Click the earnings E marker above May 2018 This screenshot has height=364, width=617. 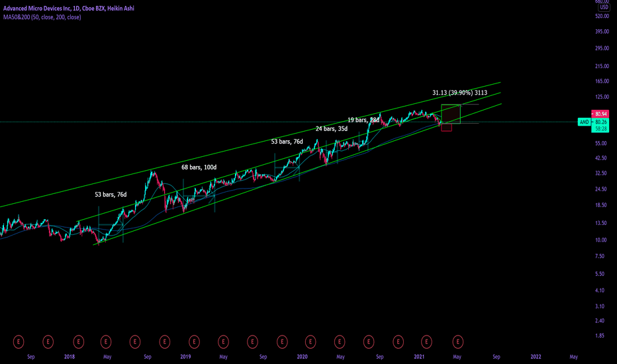105,341
